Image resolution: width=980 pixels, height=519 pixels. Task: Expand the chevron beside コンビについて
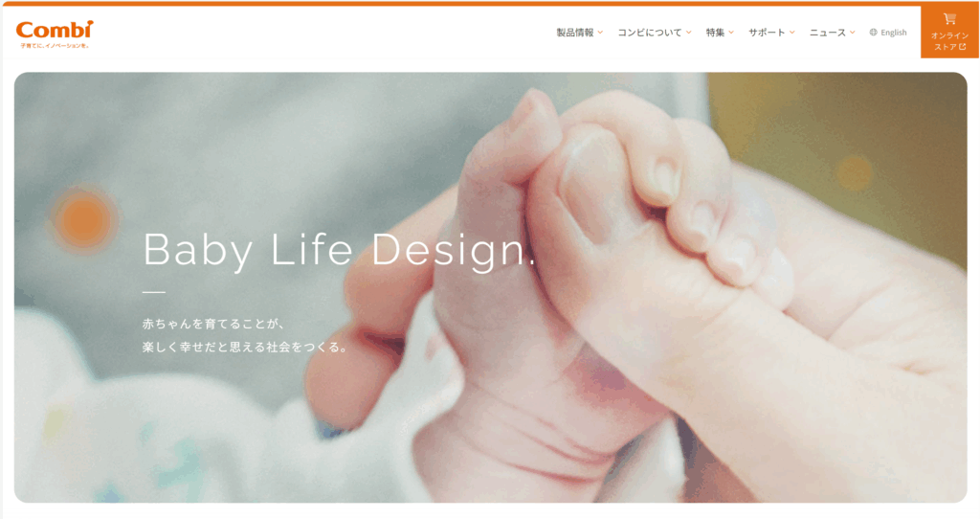click(x=689, y=33)
